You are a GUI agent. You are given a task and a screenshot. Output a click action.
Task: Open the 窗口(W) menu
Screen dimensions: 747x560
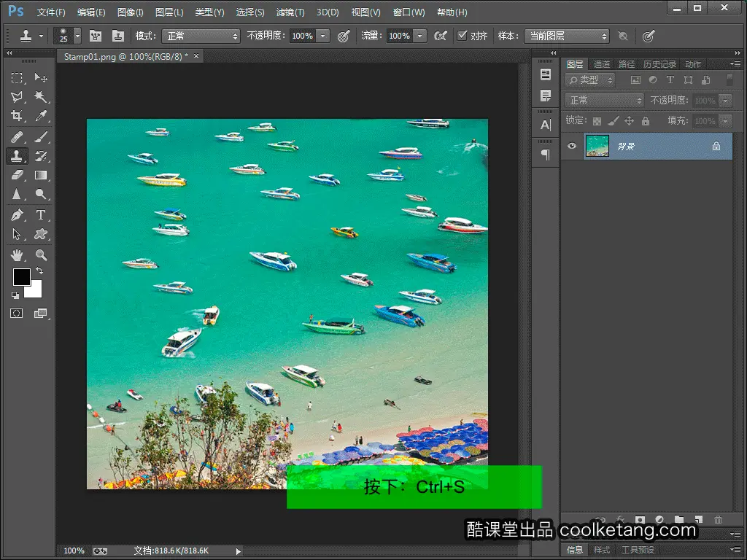409,12
